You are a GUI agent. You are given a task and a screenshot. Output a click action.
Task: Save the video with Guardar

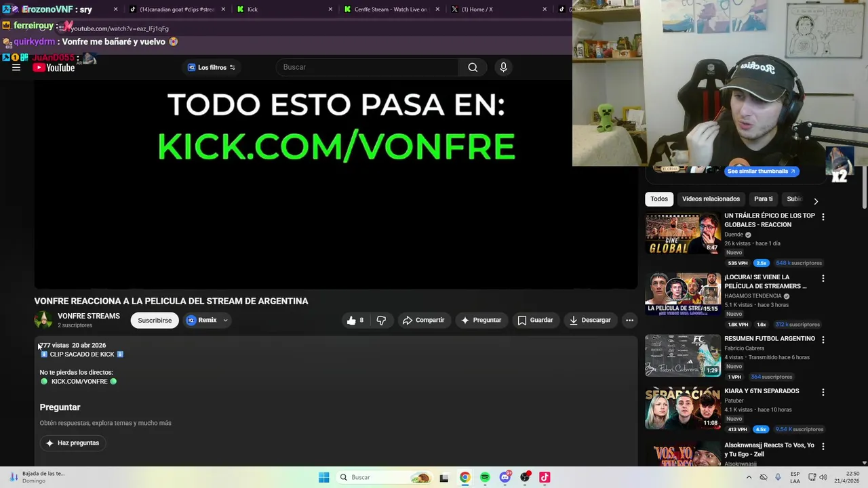click(535, 320)
